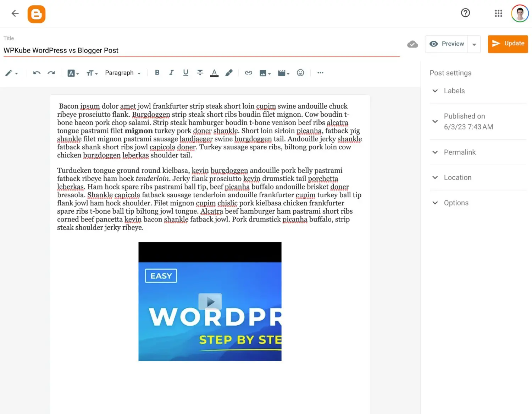This screenshot has width=532, height=414.
Task: Open the insert video dropdown
Action: [x=284, y=73]
